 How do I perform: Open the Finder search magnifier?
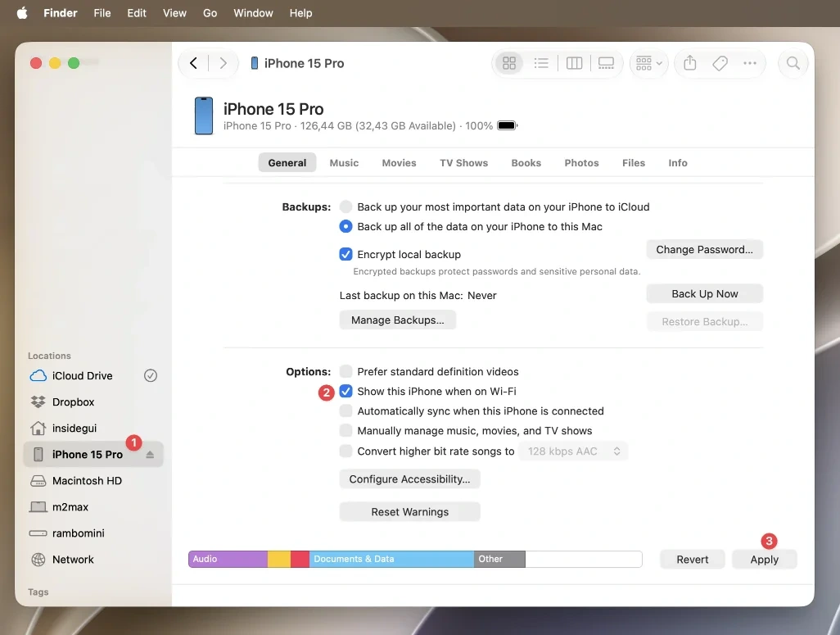(793, 63)
